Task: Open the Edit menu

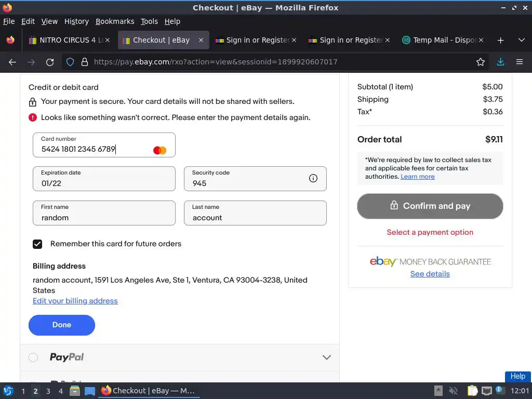Action: (x=28, y=21)
